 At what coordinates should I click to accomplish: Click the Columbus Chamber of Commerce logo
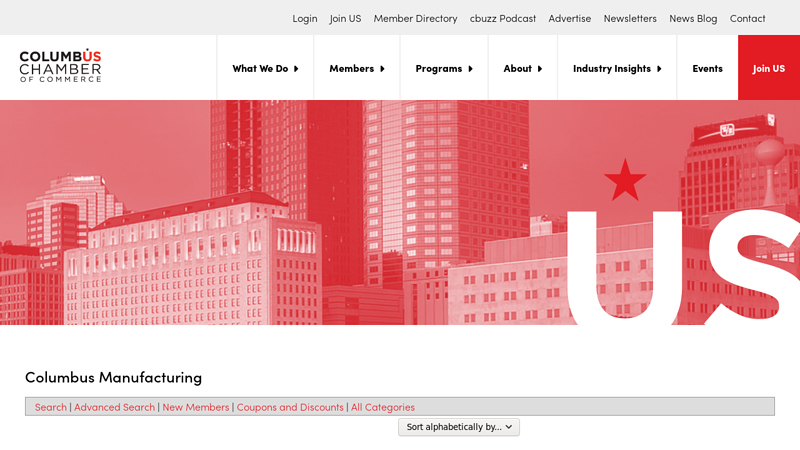pos(60,66)
